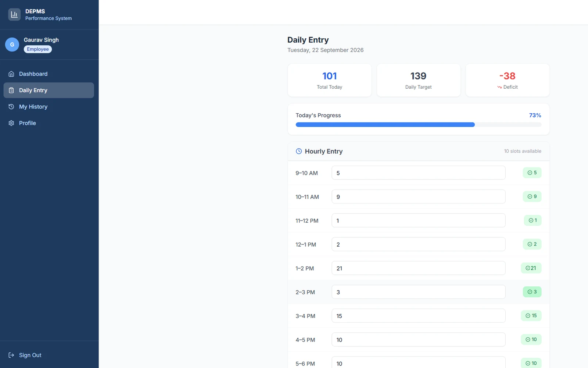Click the 139 Daily Target card

419,80
